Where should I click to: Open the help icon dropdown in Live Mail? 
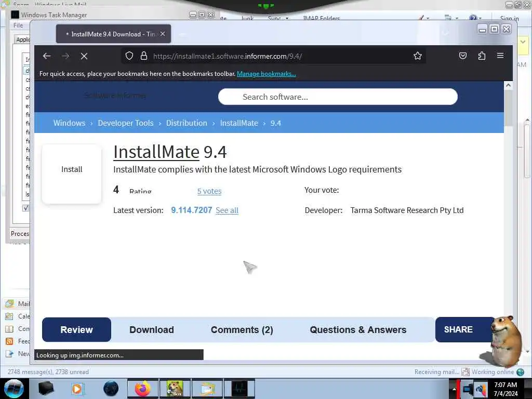pyautogui.click(x=475, y=18)
